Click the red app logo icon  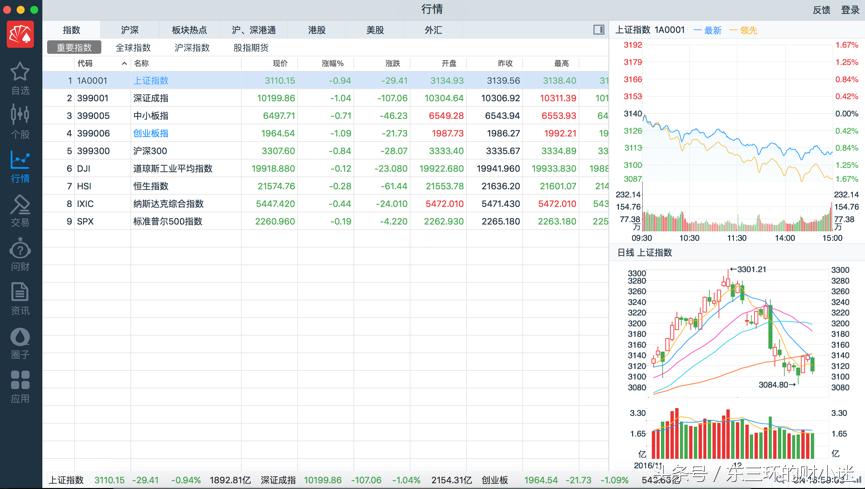20,34
